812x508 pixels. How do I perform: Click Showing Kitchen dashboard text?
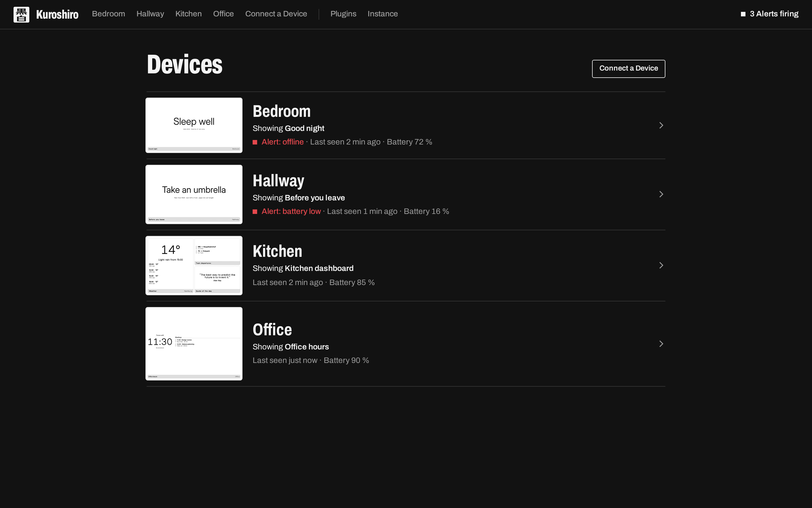(x=303, y=268)
